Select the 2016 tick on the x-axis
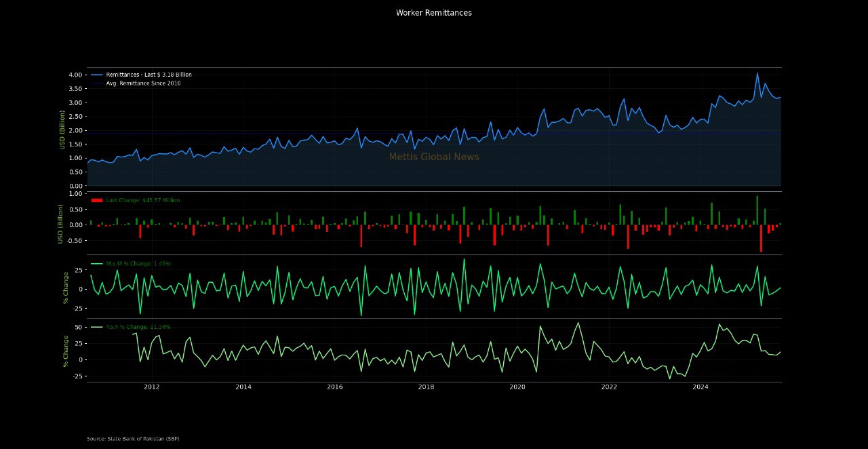Viewport: 868px width, 449px height. click(x=334, y=387)
